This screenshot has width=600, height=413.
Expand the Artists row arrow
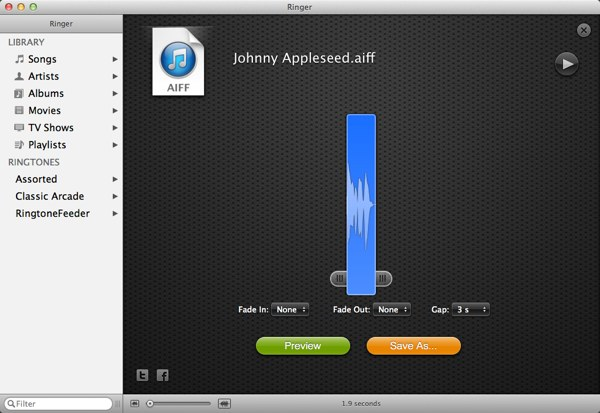click(115, 77)
